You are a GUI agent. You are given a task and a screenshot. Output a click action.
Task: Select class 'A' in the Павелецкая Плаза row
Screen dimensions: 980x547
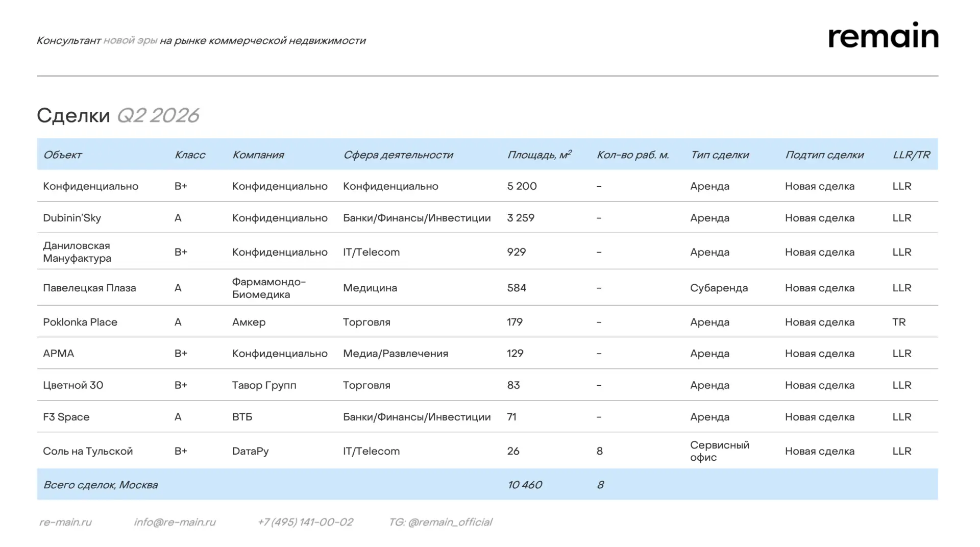[178, 288]
